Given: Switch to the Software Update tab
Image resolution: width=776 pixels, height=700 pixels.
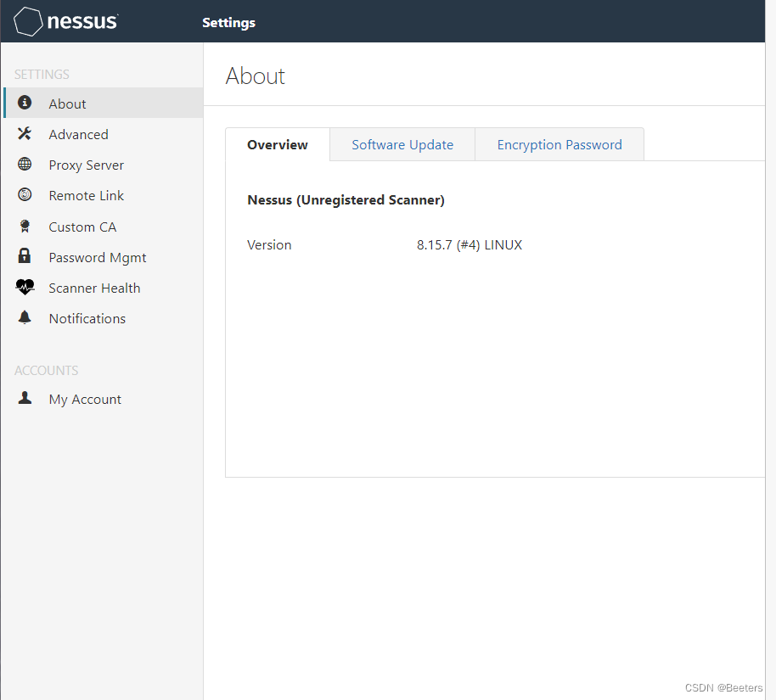Looking at the screenshot, I should [x=402, y=144].
